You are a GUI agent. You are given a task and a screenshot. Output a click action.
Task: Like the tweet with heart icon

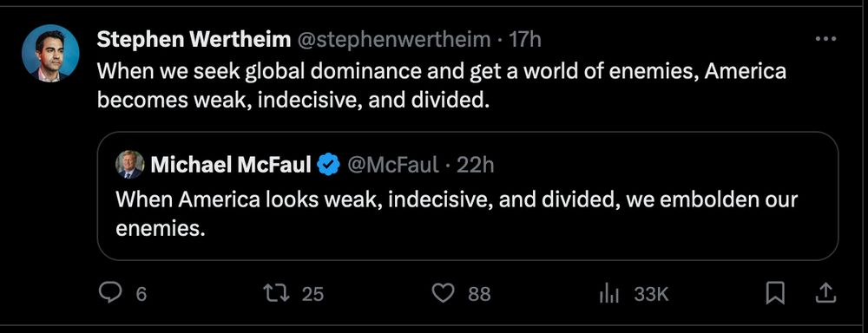click(x=443, y=293)
